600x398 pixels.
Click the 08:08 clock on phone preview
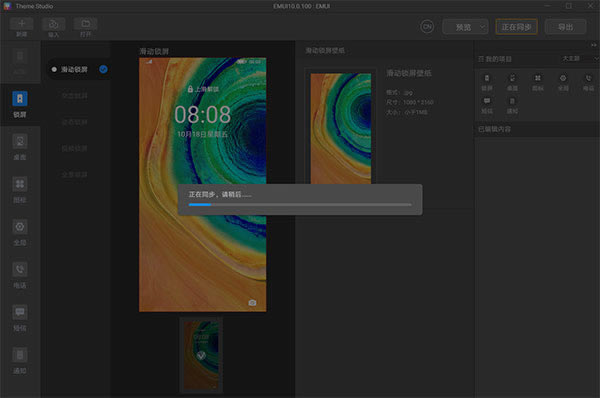(202, 114)
